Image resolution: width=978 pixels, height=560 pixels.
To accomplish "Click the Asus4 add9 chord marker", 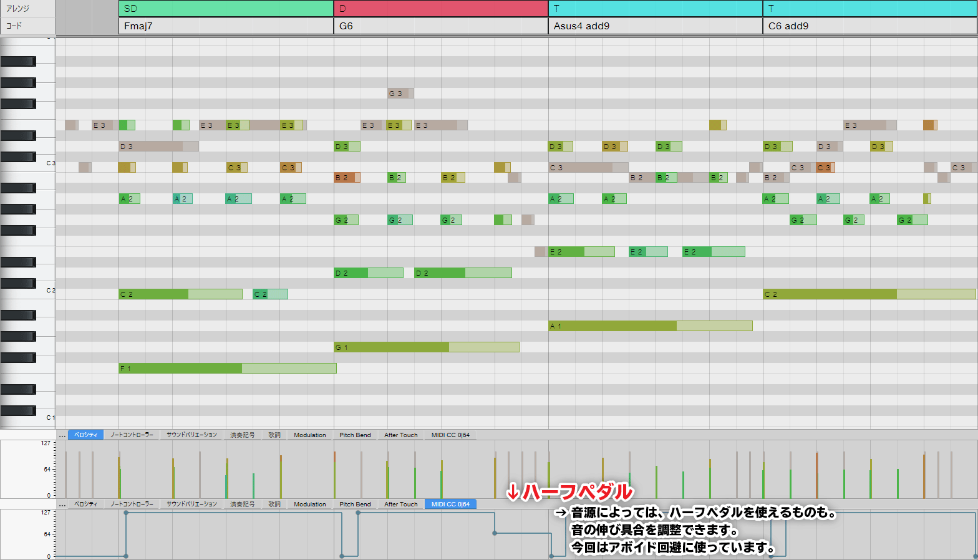I will (x=656, y=26).
